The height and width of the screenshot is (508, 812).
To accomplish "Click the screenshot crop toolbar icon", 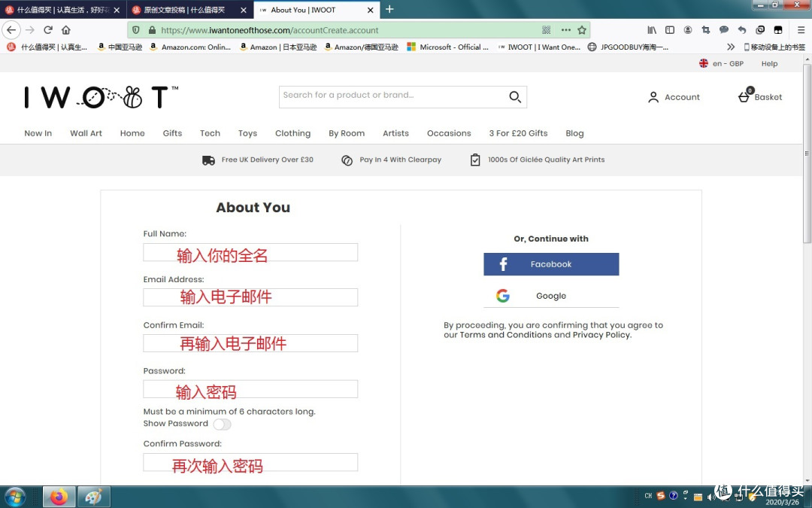I will (x=705, y=30).
